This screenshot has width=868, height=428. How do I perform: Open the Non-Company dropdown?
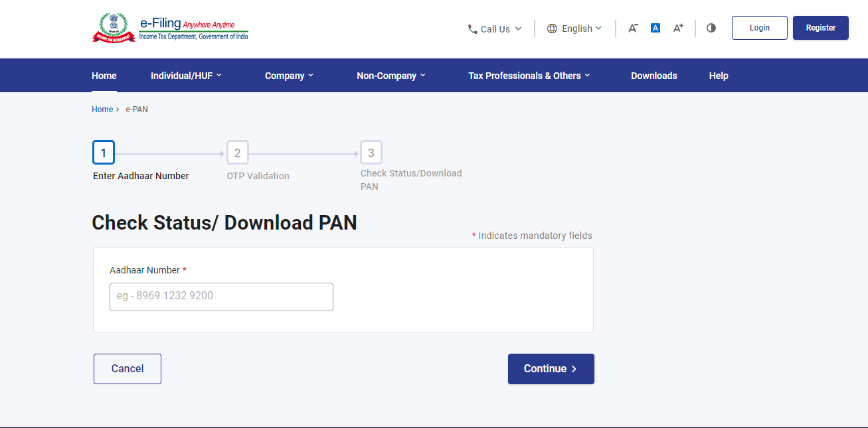pyautogui.click(x=391, y=75)
